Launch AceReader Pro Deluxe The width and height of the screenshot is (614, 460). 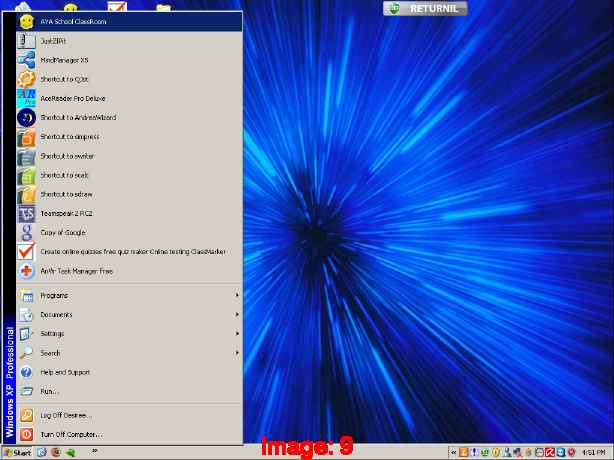tap(129, 98)
